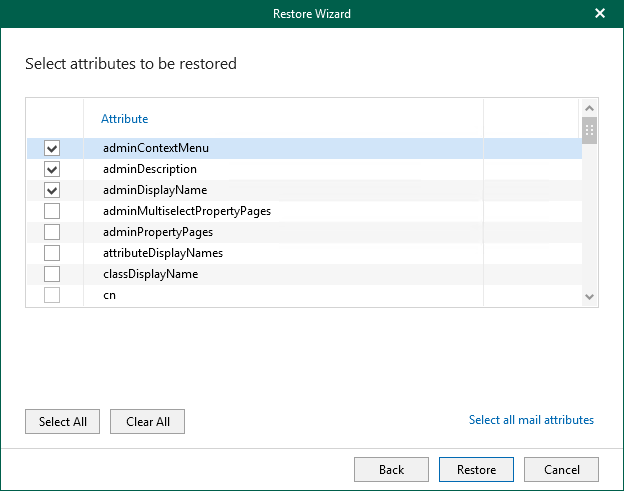Viewport: 624px width, 491px height.
Task: Uncheck the adminContextMenu checkbox
Action: [52, 148]
